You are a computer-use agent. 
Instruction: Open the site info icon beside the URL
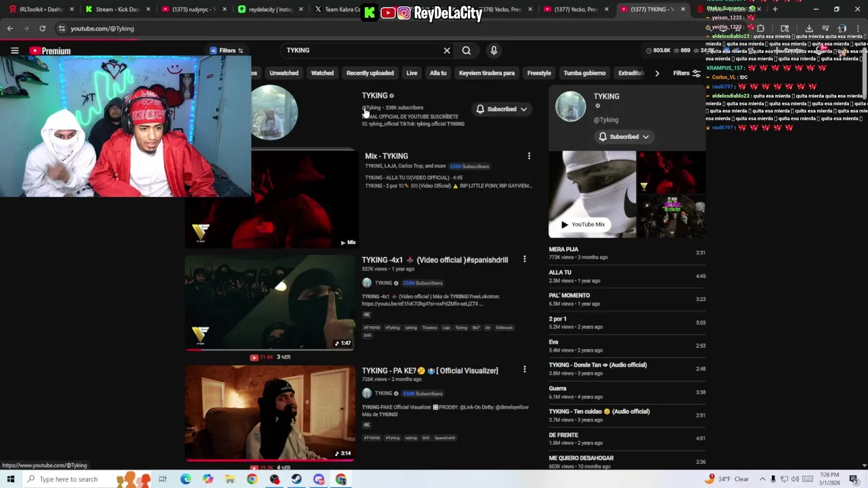pyautogui.click(x=62, y=28)
